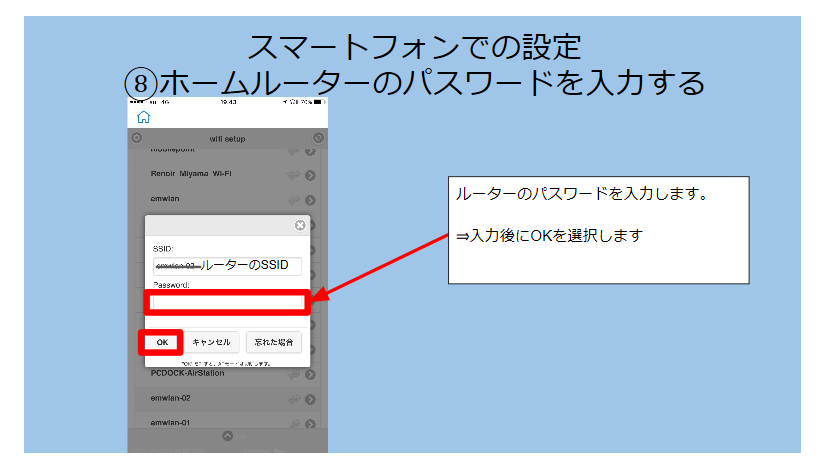Click arrow icon on Renoir Miyama Wi-Fi row
The image size is (825, 469).
click(310, 175)
